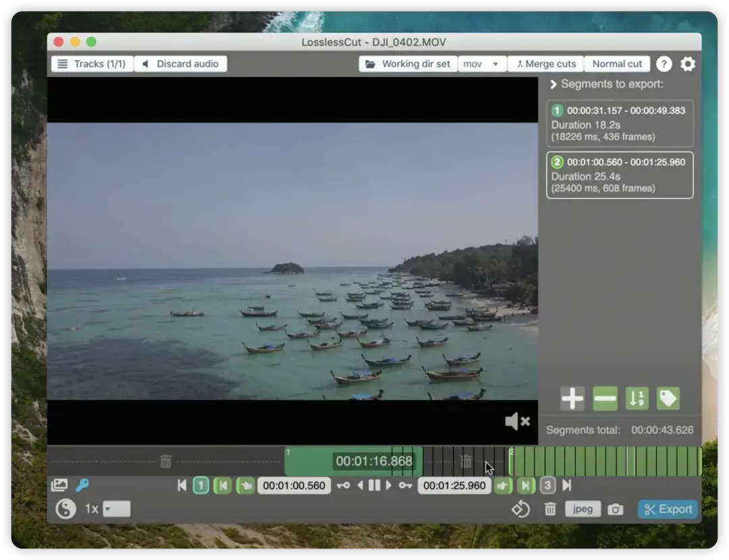Capture a snapshot with camera icon
Viewport: 729px width, 560px height.
click(615, 509)
